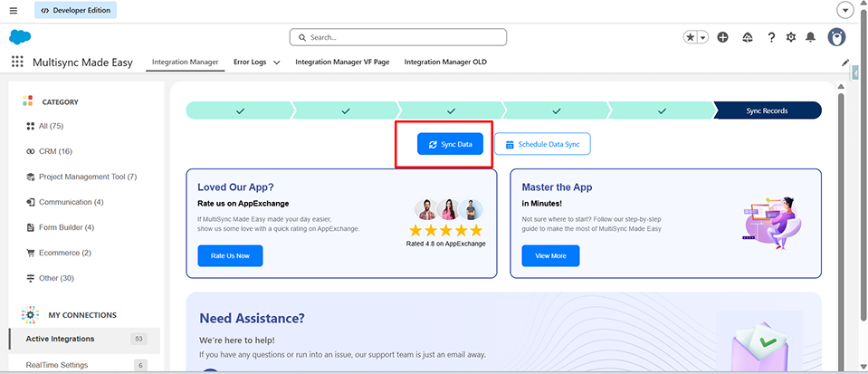The image size is (868, 374).
Task: Open the hamburger menu at top left
Action: [x=14, y=10]
